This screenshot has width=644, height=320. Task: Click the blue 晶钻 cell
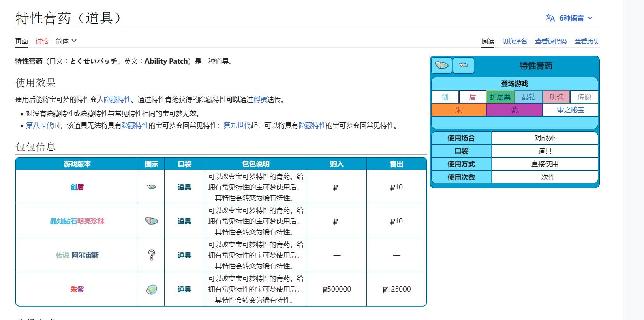[529, 97]
